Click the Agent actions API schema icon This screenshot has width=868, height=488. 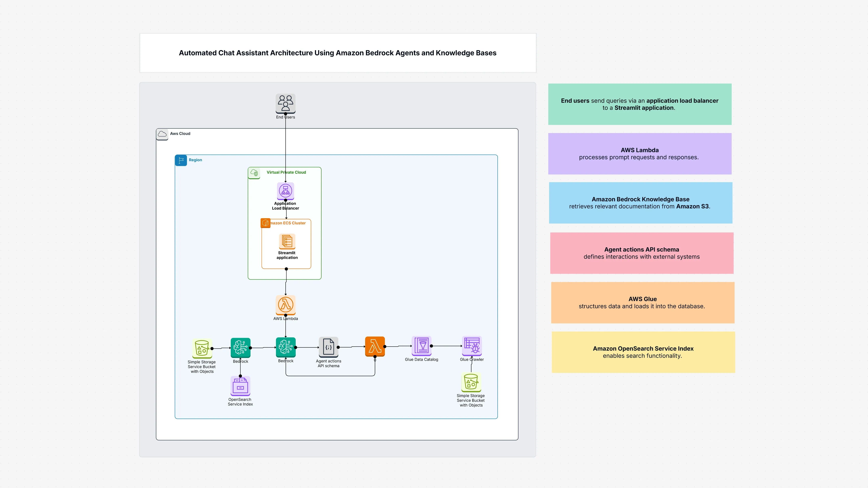(x=328, y=347)
